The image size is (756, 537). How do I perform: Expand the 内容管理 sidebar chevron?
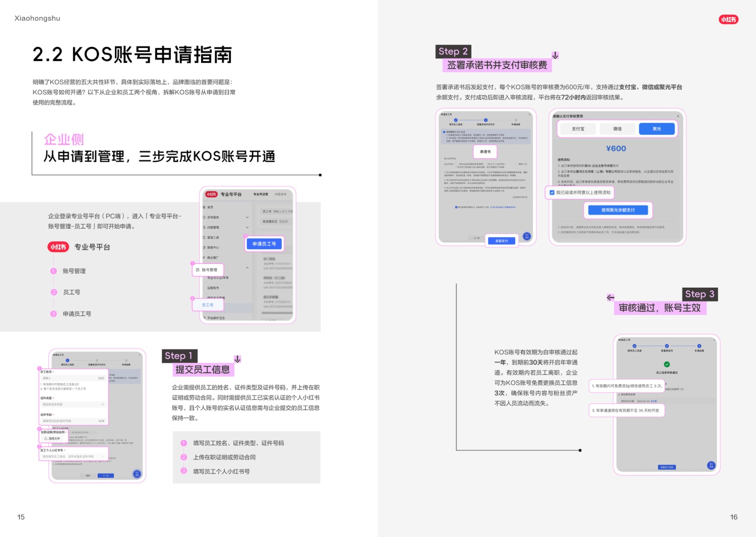tap(247, 227)
